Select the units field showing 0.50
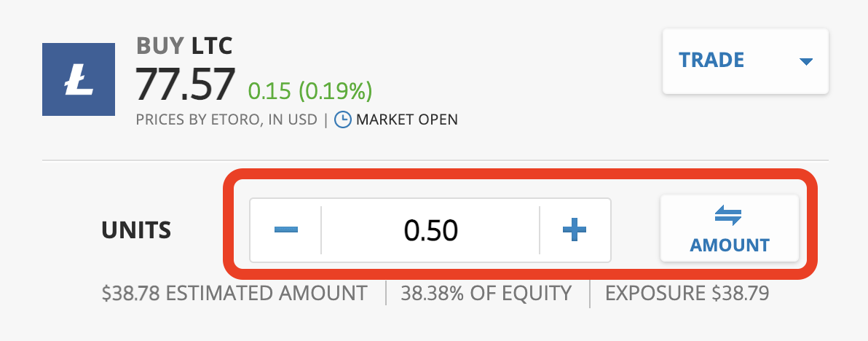Screen dimensions: 868x341 coord(430,230)
